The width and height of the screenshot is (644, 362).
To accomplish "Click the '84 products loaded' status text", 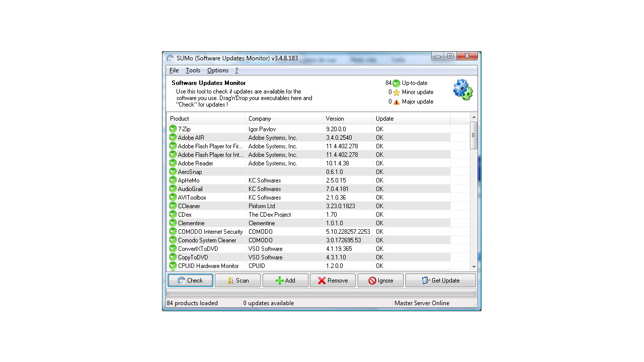I will 192,303.
